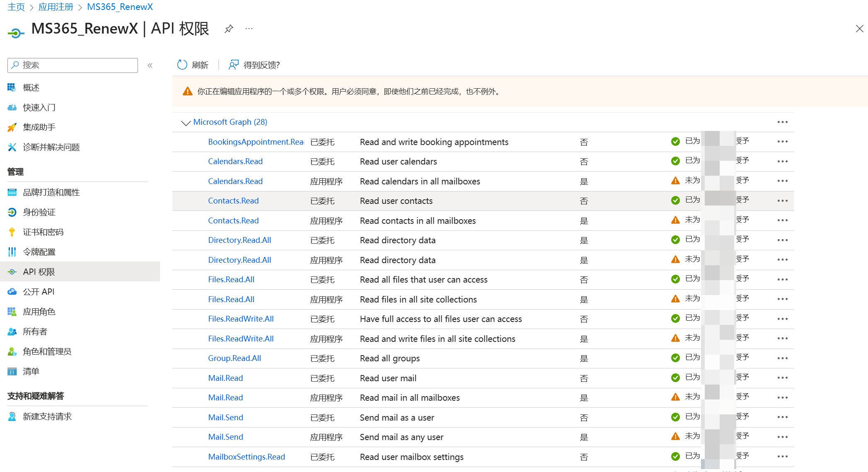Image resolution: width=868 pixels, height=472 pixels.
Task: Click the refresh icon in the toolbar
Action: coord(182,65)
